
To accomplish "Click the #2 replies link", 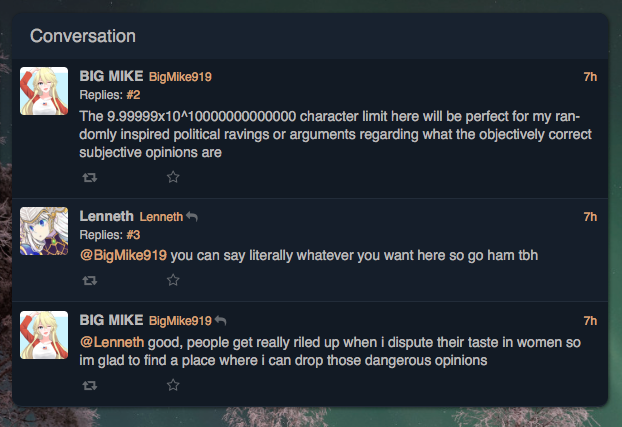I will [133, 95].
